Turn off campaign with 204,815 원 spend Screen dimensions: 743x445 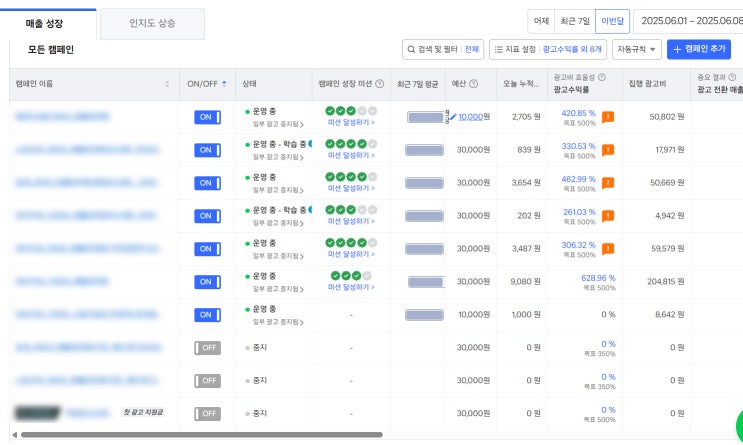click(x=208, y=282)
